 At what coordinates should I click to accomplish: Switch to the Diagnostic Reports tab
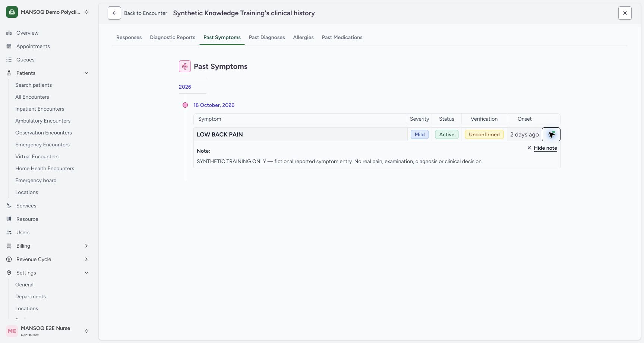point(173,37)
